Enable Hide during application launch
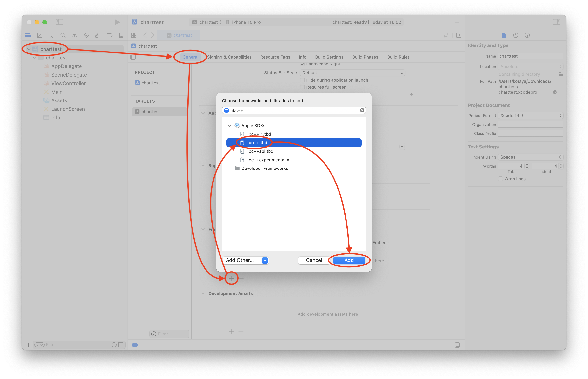The height and width of the screenshot is (379, 588). [302, 80]
